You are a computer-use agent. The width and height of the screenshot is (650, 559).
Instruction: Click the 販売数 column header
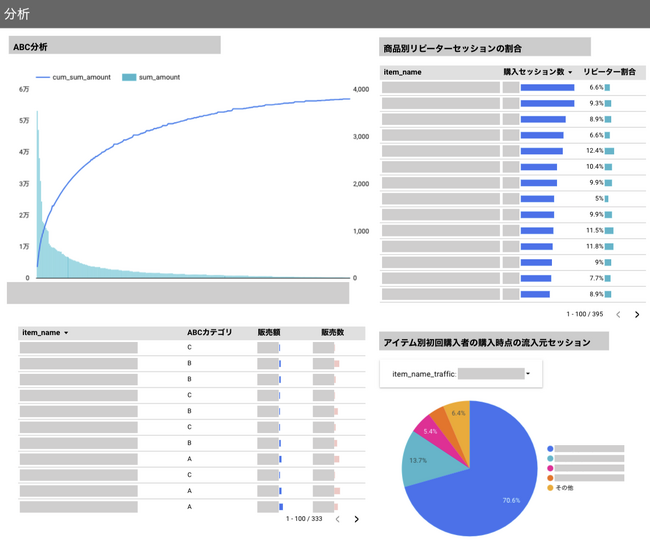pos(332,332)
